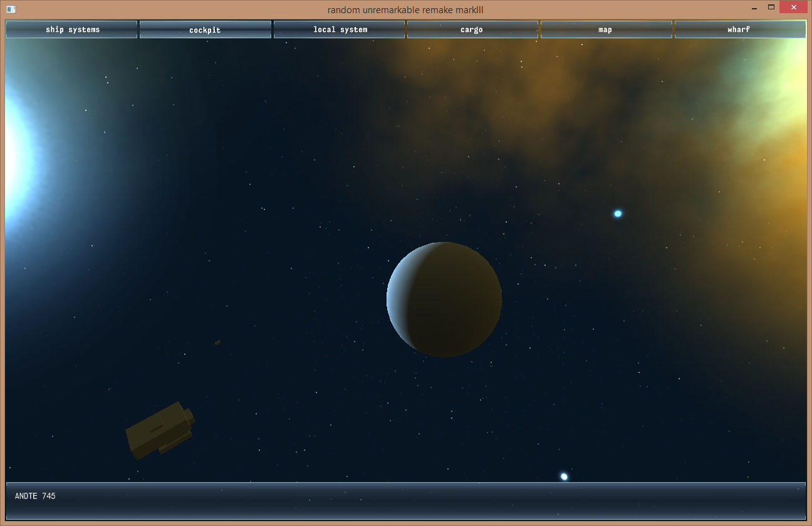Open the local system tab
The width and height of the screenshot is (812, 526).
[340, 29]
